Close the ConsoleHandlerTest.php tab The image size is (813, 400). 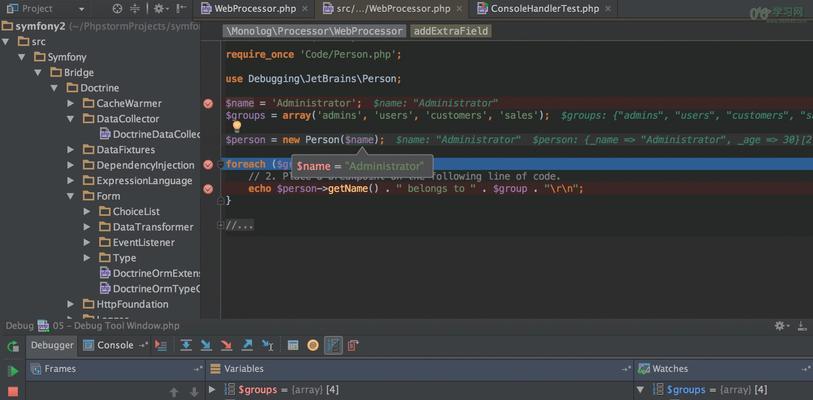tap(608, 9)
